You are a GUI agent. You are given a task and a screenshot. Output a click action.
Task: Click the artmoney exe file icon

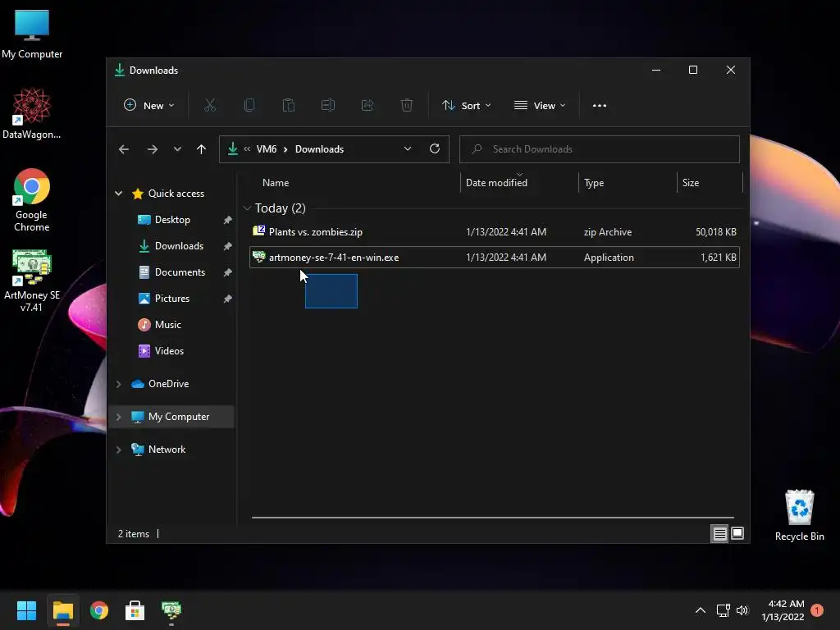[258, 257]
